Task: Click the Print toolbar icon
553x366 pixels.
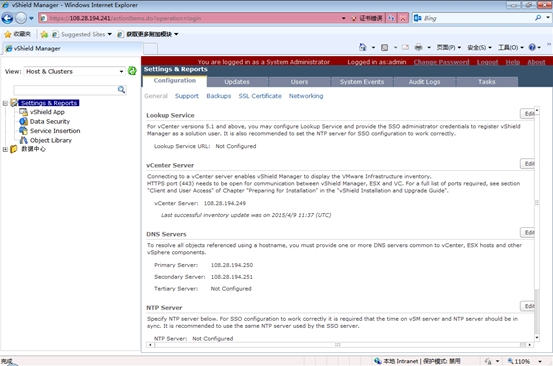Action: point(419,47)
